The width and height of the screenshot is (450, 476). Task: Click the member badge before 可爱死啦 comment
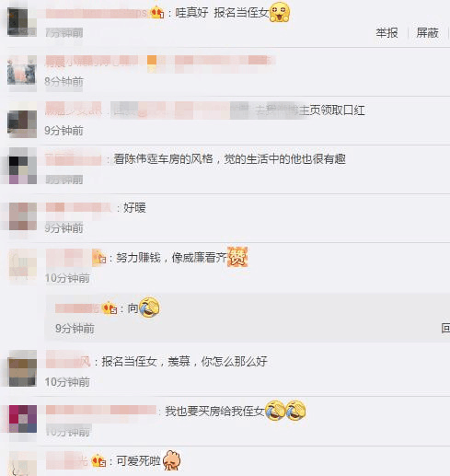[x=98, y=460]
